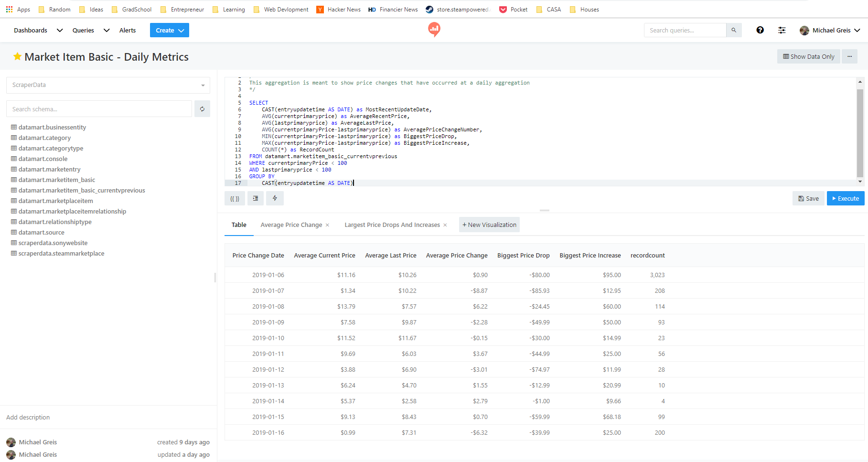Viewport: 868px width, 462px height.
Task: Click the search magnifier icon in top bar
Action: point(734,30)
